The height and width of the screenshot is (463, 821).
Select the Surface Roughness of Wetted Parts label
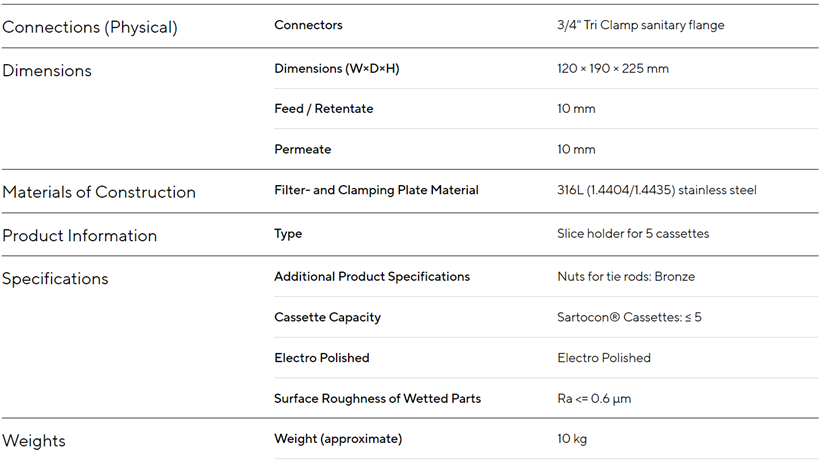[x=377, y=399]
